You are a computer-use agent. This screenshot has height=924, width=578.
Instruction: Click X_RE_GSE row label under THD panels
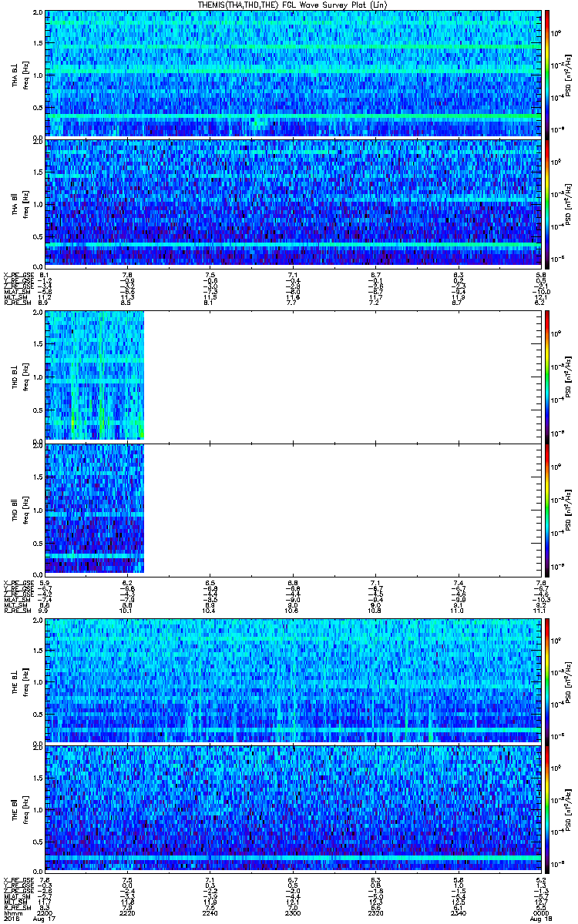point(18,582)
